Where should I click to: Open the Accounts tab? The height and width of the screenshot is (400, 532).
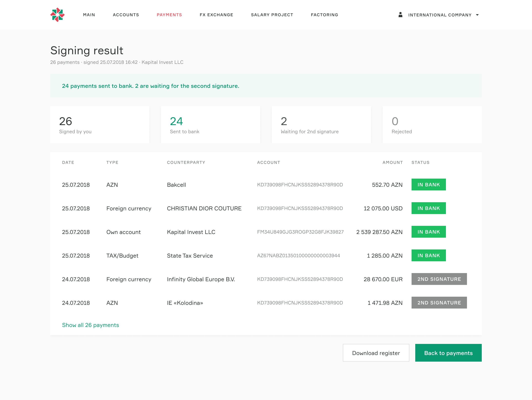pos(126,15)
